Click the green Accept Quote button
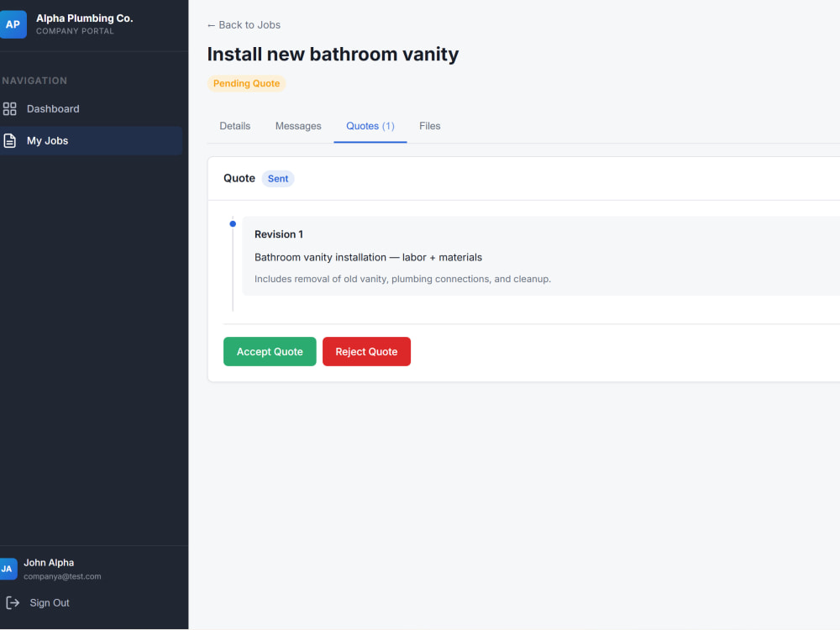The image size is (840, 630). (270, 351)
